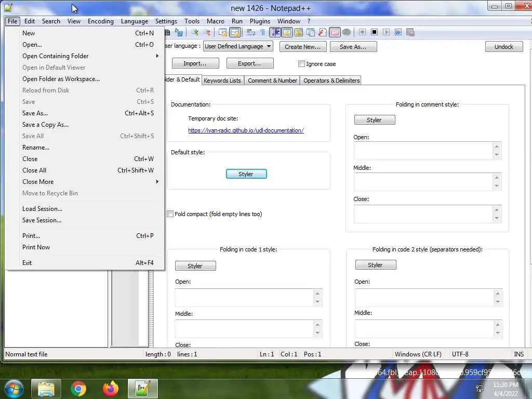Open the udl-documentation link
Image resolution: width=532 pixels, height=399 pixels.
point(246,130)
